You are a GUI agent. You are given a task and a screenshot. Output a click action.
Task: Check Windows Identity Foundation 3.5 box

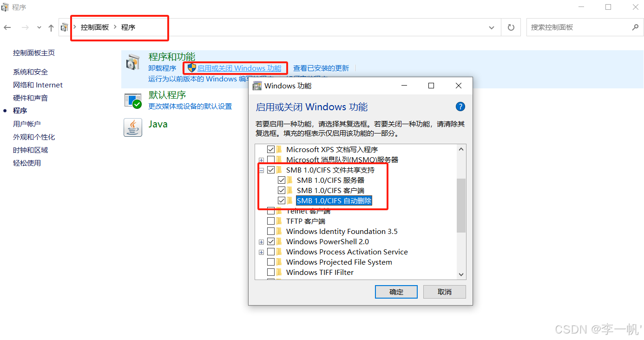271,231
